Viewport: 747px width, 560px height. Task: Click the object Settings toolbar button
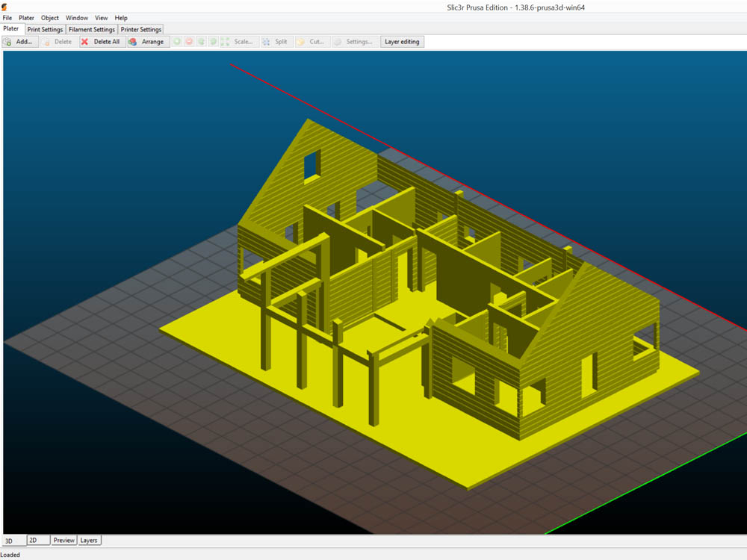pos(353,42)
